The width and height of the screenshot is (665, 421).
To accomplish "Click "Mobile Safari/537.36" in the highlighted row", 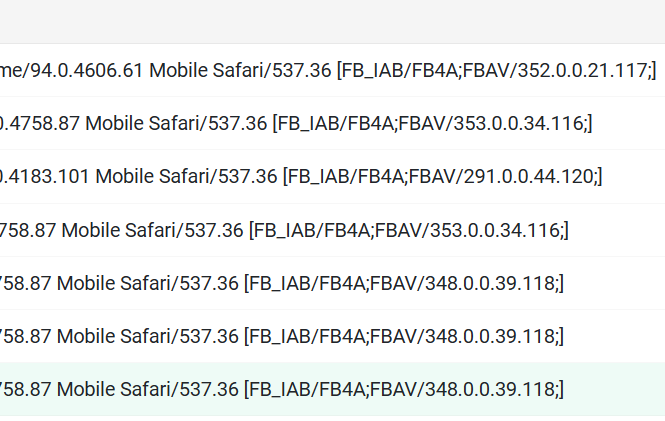I will pos(148,389).
